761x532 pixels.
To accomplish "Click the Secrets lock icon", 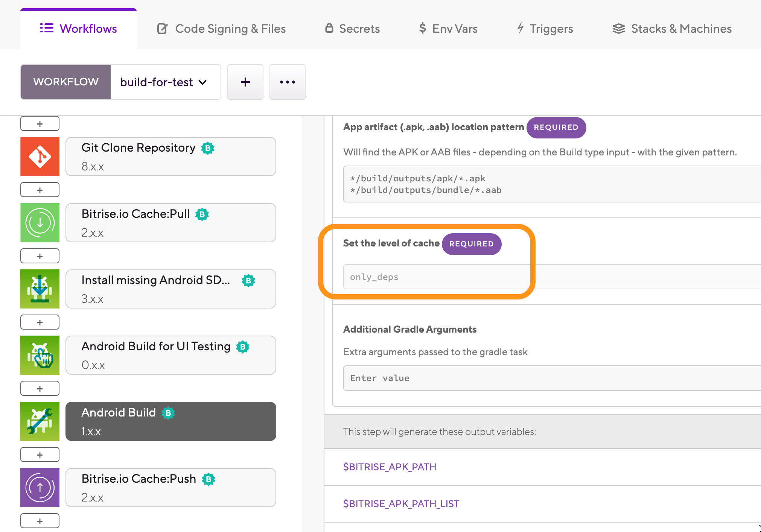I will click(329, 28).
